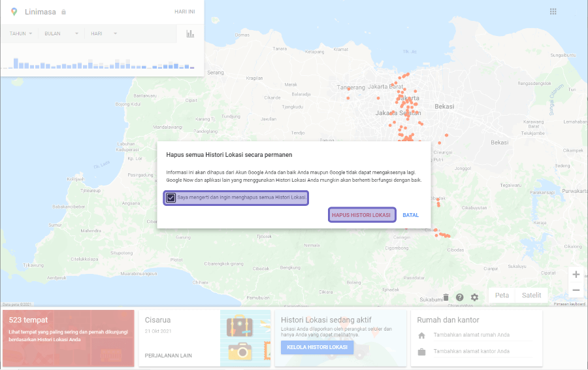Screen dimensions: 588x370
Task: Click the dialog title Hapus semua Histori Lokasi
Action: pos(229,155)
